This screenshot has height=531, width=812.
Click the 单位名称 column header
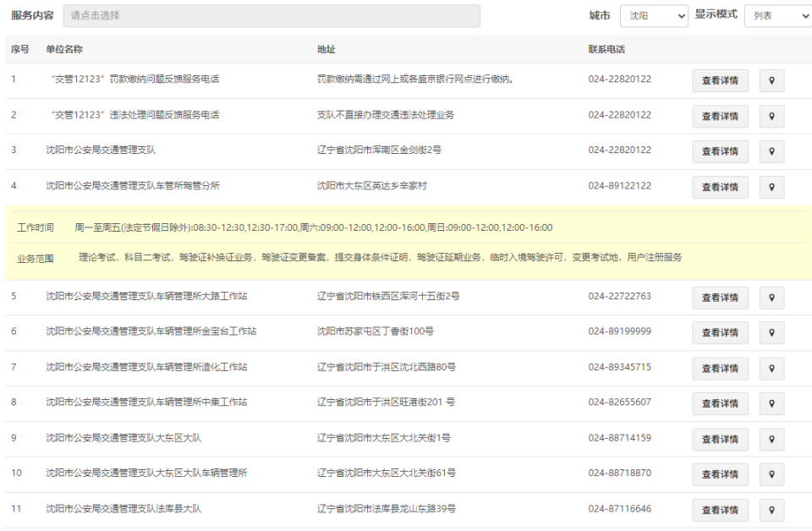pyautogui.click(x=64, y=50)
